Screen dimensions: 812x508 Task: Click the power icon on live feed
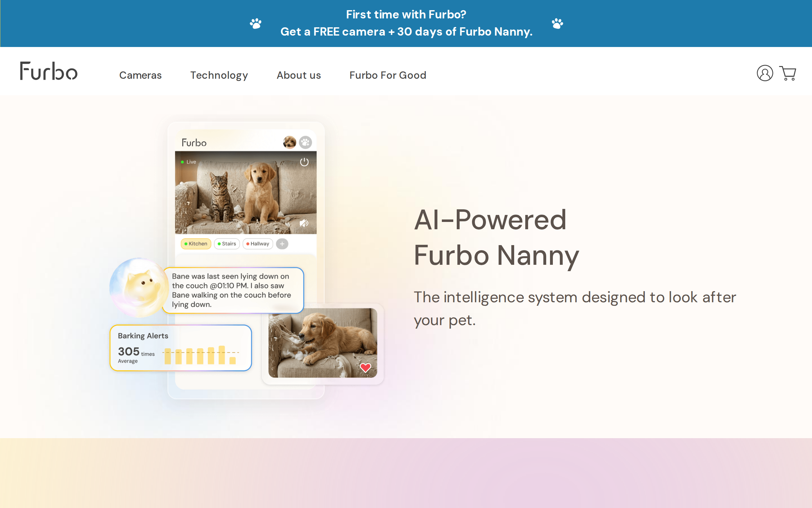click(x=304, y=162)
